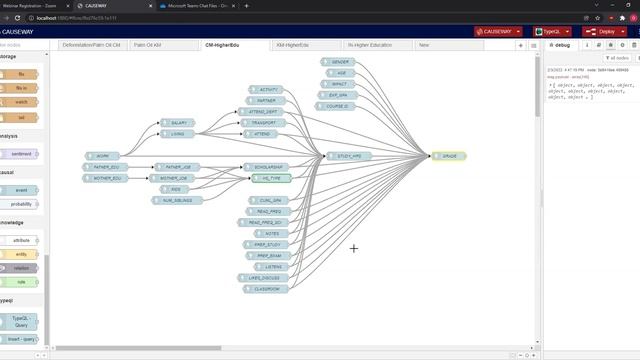Pick the file palette node
Viewport: 640px width, 360px height.
coord(19,74)
